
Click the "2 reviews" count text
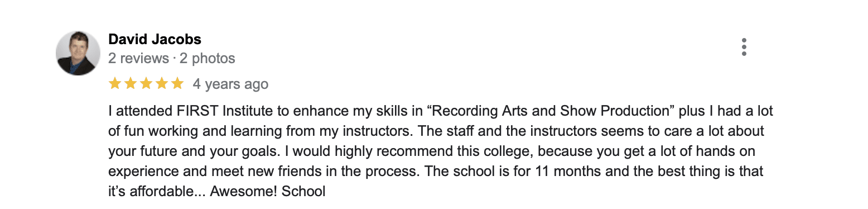coord(138,58)
